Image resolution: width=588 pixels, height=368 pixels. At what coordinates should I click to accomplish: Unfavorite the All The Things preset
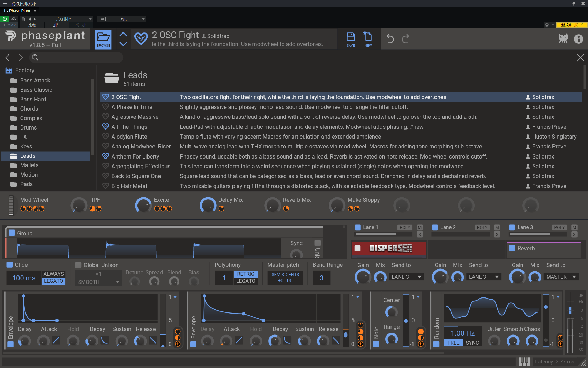click(105, 126)
